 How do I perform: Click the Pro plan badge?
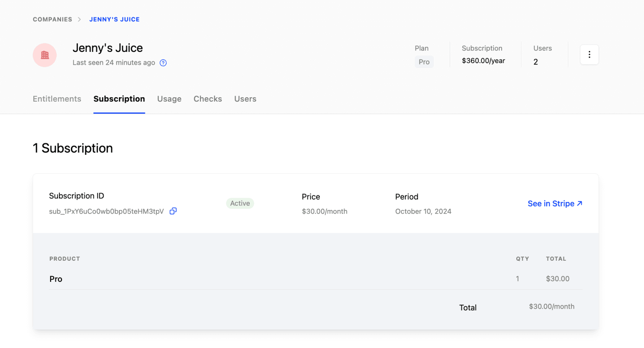(x=424, y=62)
